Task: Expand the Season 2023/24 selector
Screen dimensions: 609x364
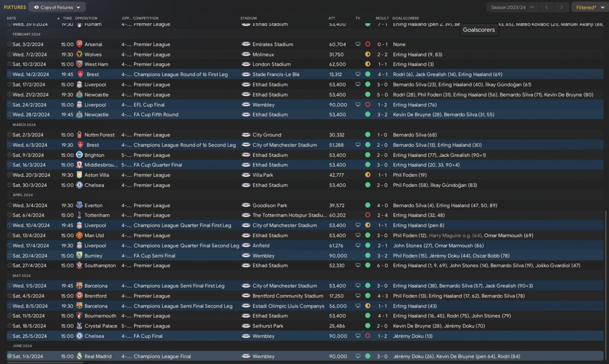Action: 512,7
